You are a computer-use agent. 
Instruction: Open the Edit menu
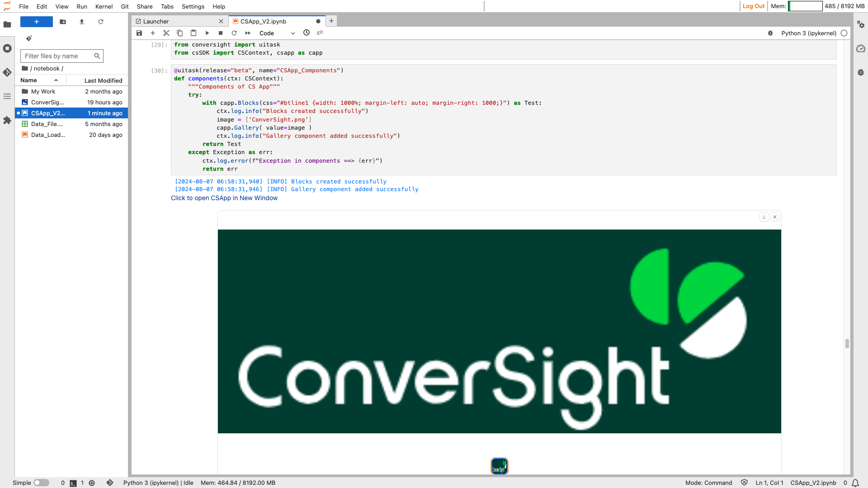pos(42,6)
